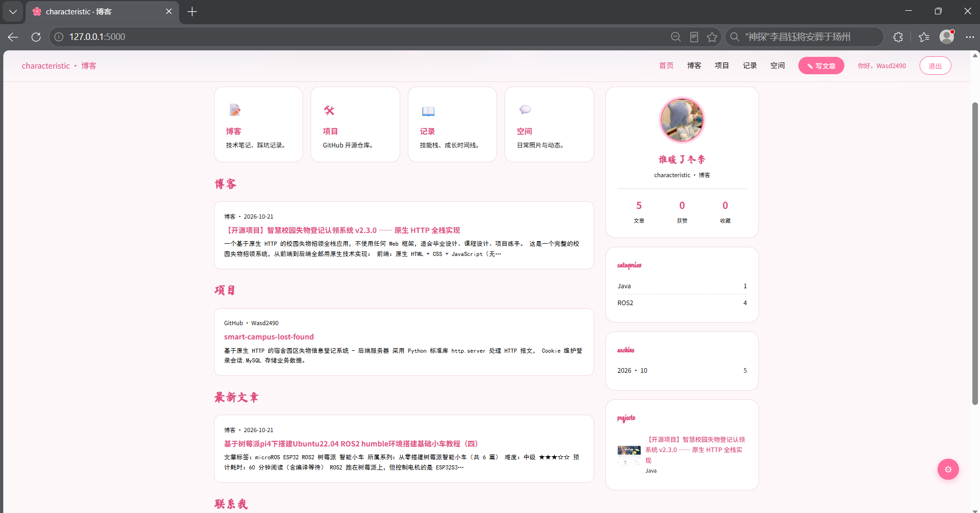Click the address bar URL 127.0.0.1:5000
This screenshot has height=513, width=980.
point(97,37)
